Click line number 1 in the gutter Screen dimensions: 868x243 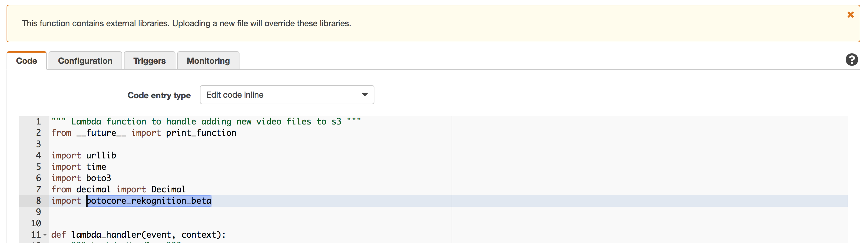click(x=38, y=122)
